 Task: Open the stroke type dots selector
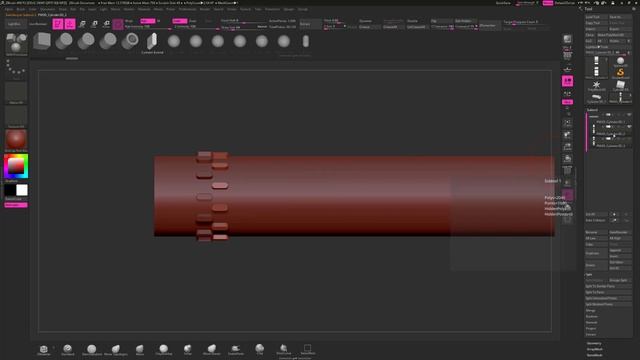point(16,69)
